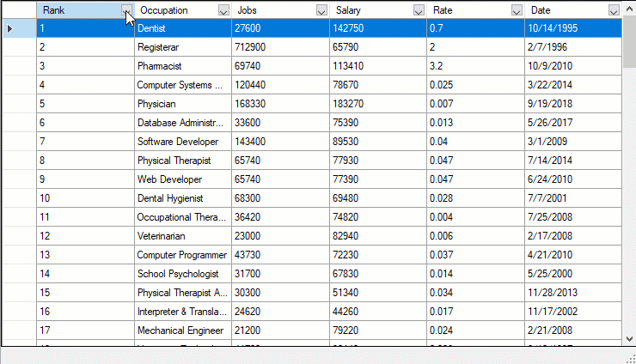The width and height of the screenshot is (636, 364).
Task: Open the Date column filter dropdown
Action: [x=615, y=10]
